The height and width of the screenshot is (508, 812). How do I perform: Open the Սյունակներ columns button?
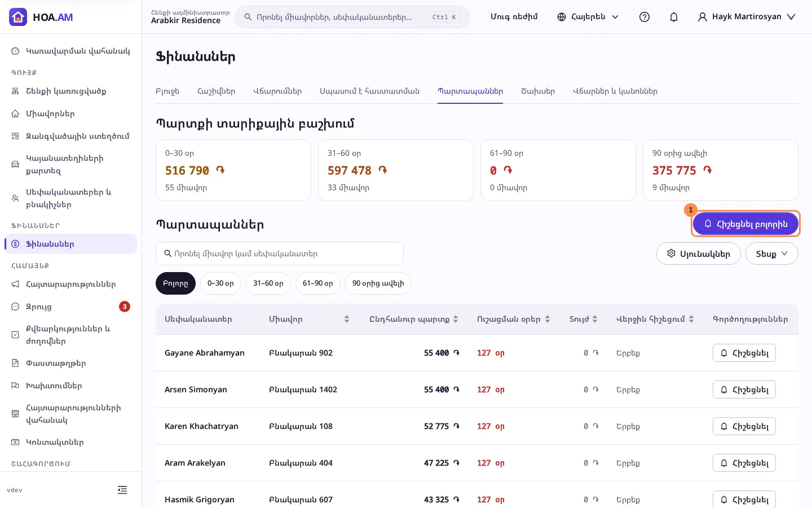699,253
